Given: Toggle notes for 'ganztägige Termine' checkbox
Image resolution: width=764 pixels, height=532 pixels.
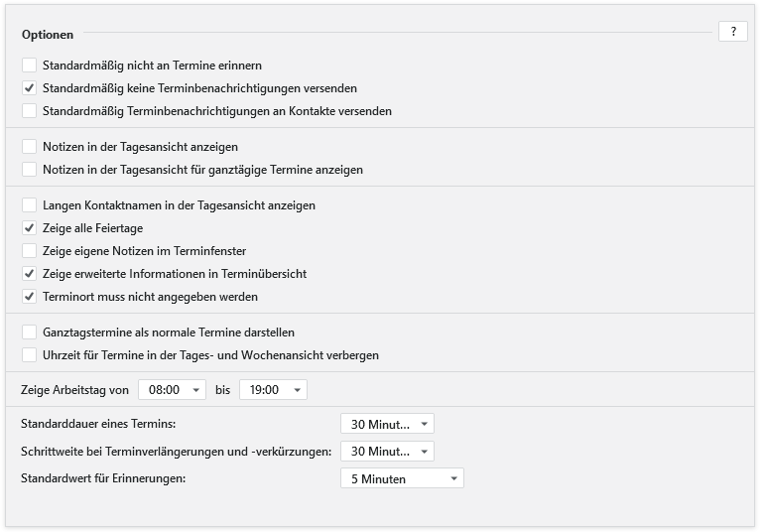Looking at the screenshot, I should [x=30, y=170].
